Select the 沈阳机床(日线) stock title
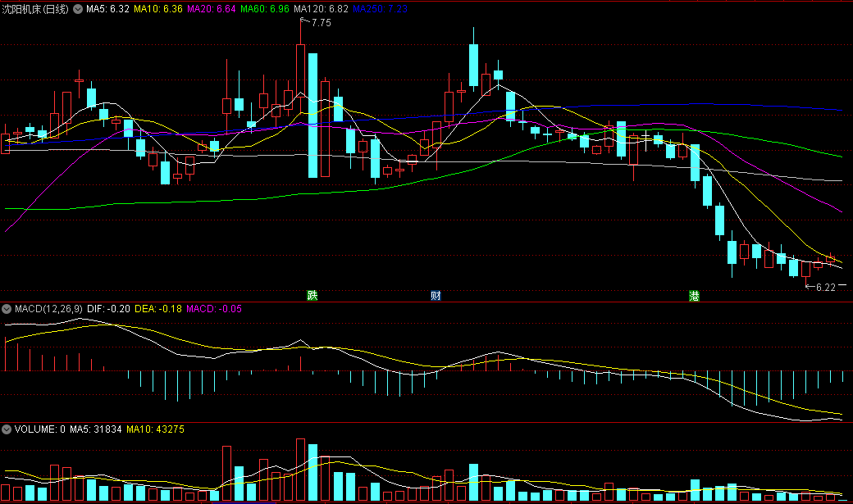This screenshot has width=853, height=504. tap(35, 9)
